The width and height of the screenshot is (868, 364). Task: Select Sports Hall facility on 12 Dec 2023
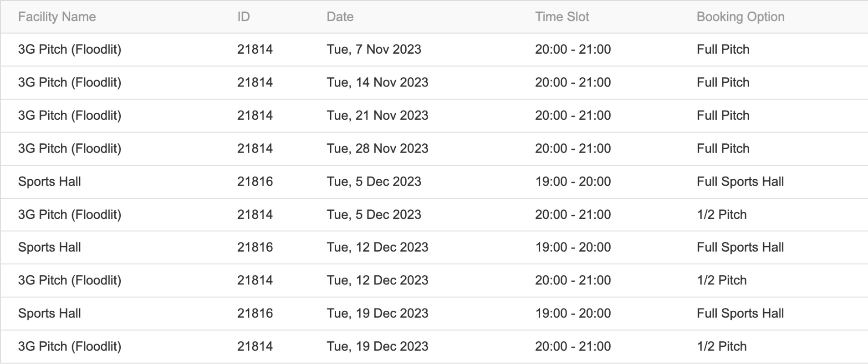(x=50, y=247)
